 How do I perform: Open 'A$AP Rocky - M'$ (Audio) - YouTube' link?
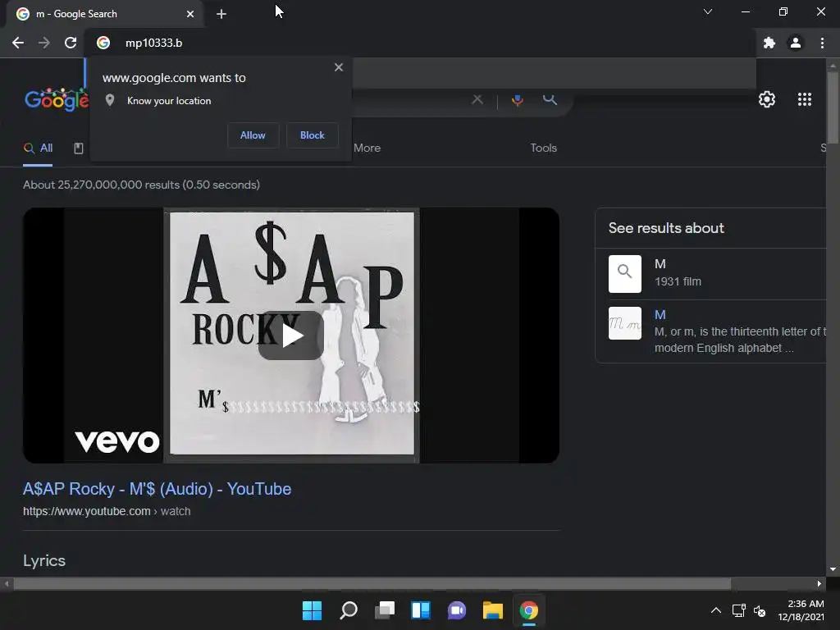[x=157, y=489]
